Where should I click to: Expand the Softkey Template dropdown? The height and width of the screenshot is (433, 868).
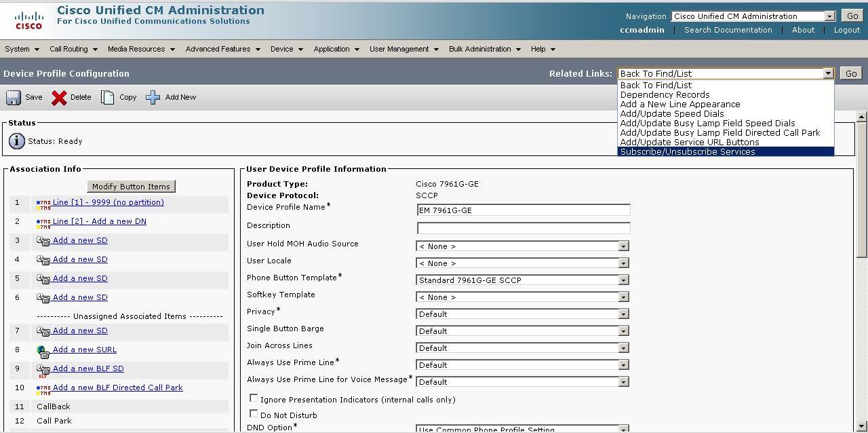(623, 297)
